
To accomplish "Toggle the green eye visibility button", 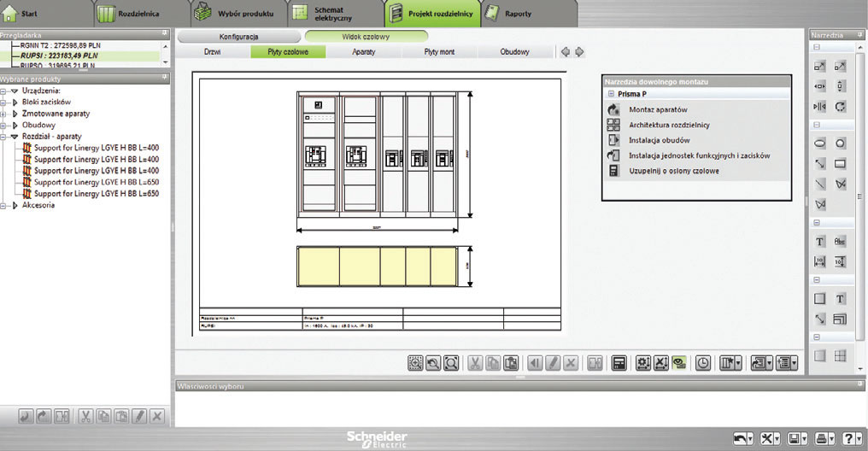I will click(x=678, y=363).
